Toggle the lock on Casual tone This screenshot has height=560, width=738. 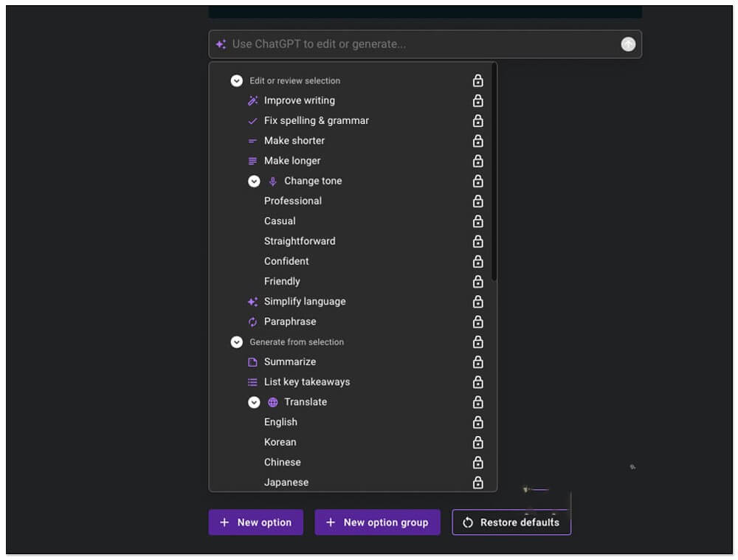pos(477,221)
